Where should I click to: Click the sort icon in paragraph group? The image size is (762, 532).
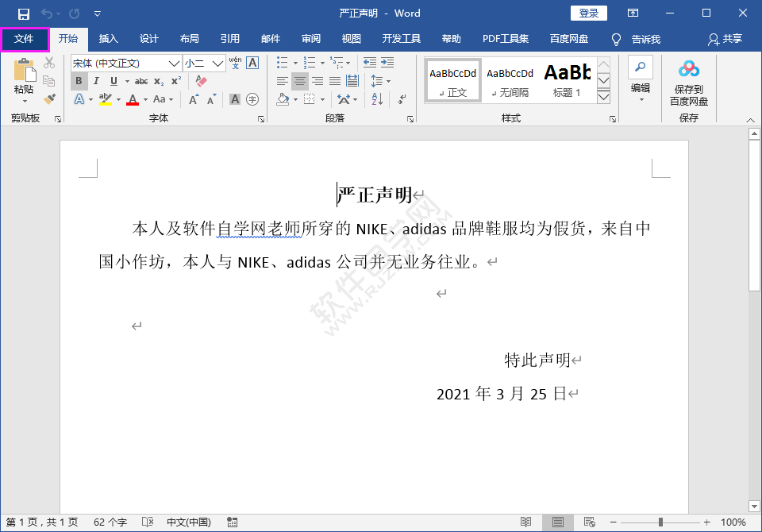[x=377, y=98]
